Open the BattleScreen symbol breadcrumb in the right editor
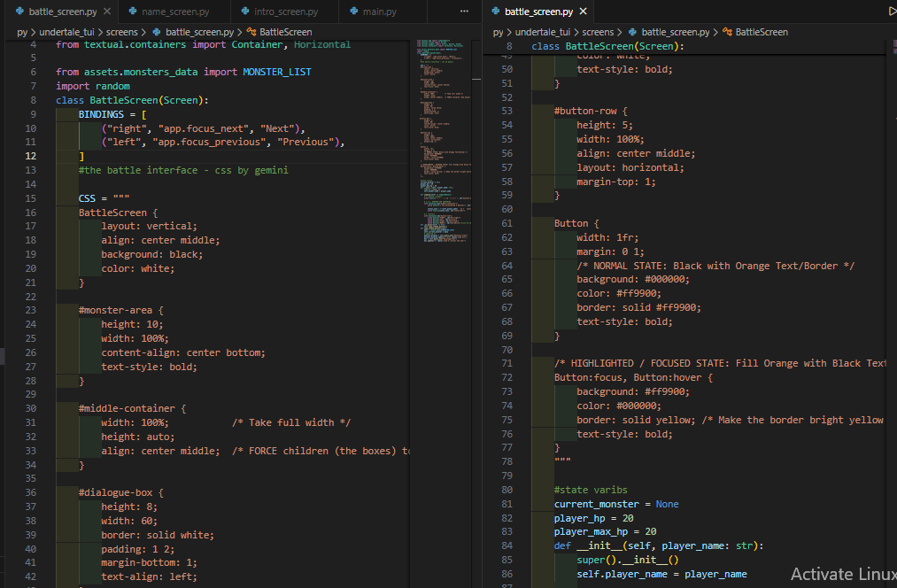The width and height of the screenshot is (897, 588). pos(761,32)
